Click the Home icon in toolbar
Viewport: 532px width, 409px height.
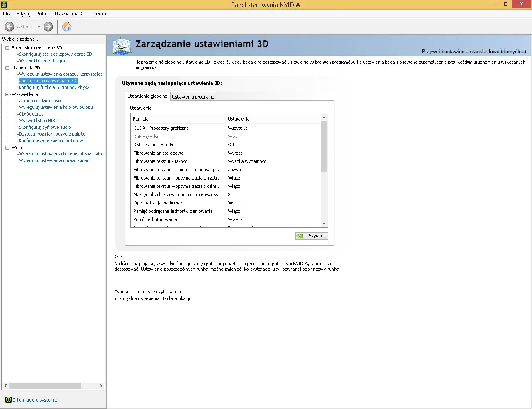point(67,27)
